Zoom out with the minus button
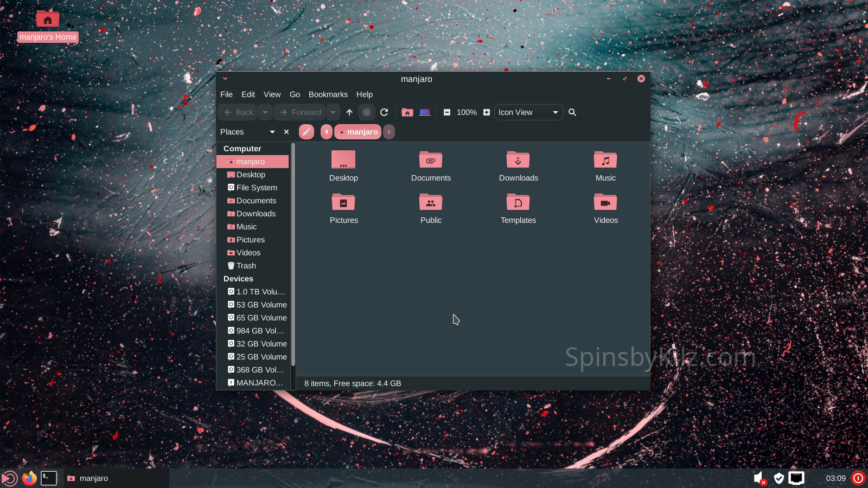This screenshot has width=868, height=488. coord(447,112)
